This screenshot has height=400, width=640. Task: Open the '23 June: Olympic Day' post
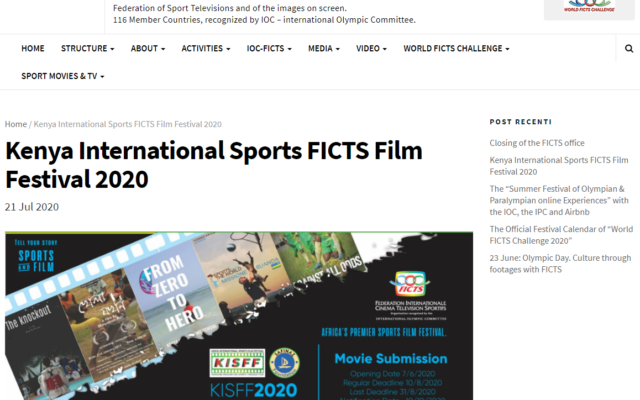pyautogui.click(x=560, y=264)
